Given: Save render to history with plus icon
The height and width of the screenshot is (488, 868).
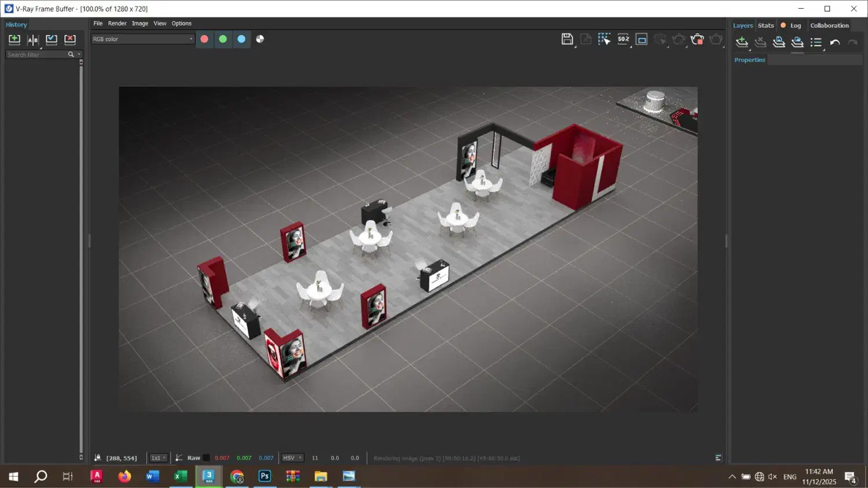Looking at the screenshot, I should point(14,40).
